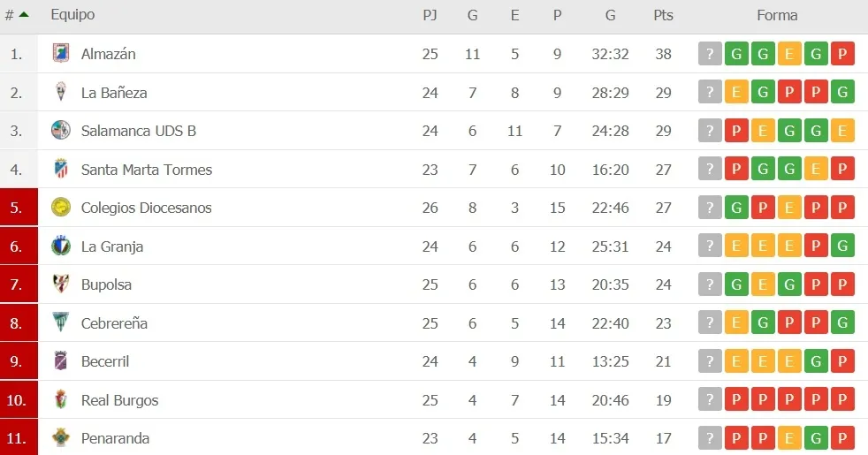Click the Equipo column header

pos(72,15)
